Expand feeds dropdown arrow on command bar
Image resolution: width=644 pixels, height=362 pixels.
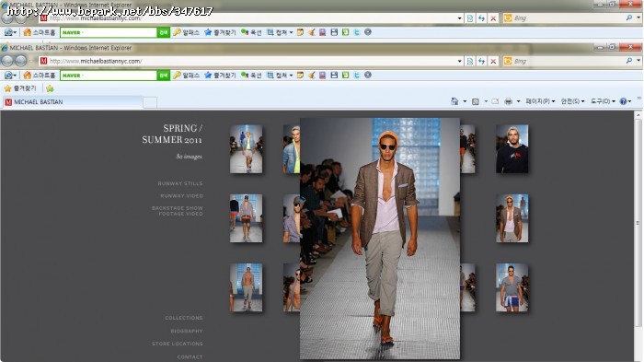click(x=486, y=101)
